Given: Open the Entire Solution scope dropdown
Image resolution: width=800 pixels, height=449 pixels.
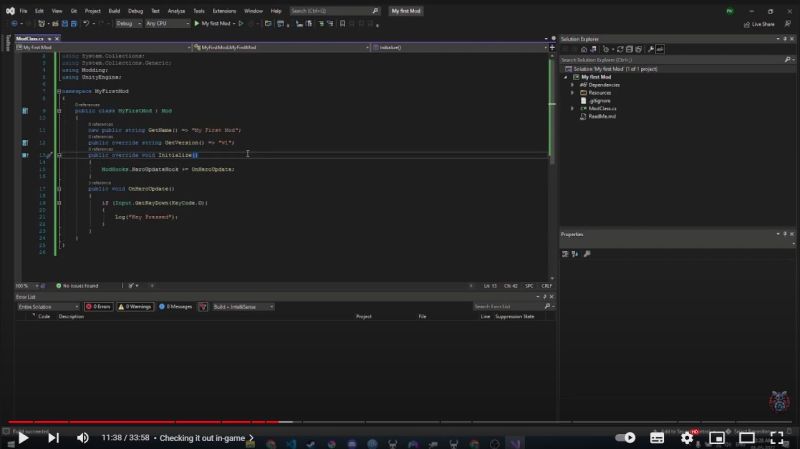Looking at the screenshot, I should pyautogui.click(x=48, y=307).
